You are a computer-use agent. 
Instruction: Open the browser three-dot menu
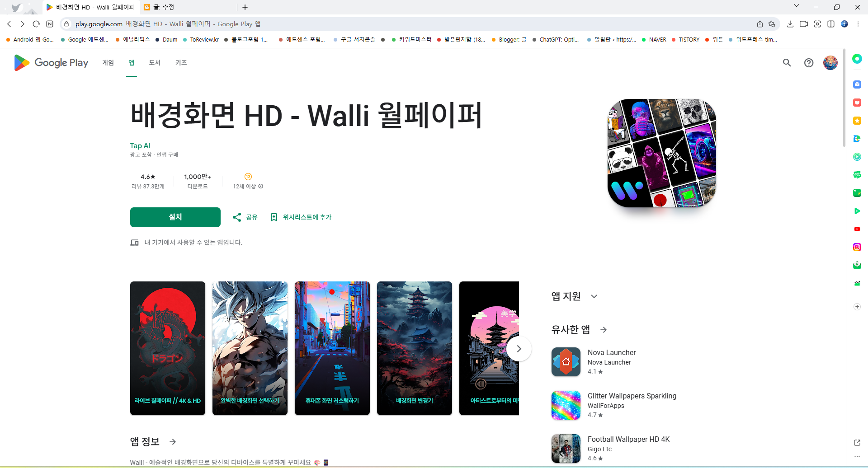click(x=858, y=24)
